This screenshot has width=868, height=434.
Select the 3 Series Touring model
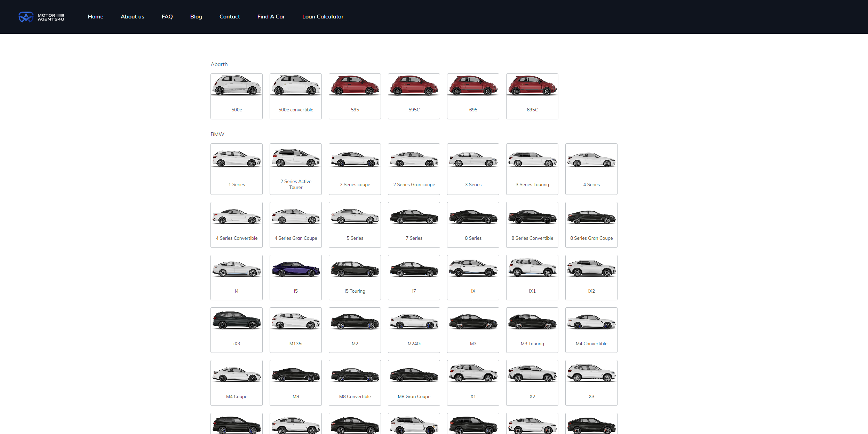click(532, 169)
